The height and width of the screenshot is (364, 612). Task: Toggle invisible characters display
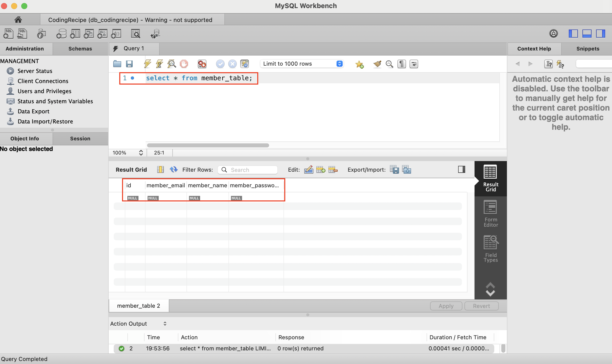402,64
